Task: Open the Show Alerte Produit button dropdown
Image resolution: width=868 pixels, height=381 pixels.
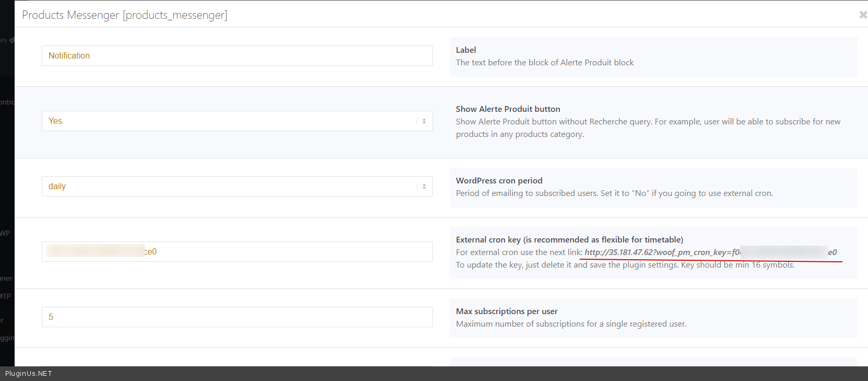Action: [x=237, y=121]
